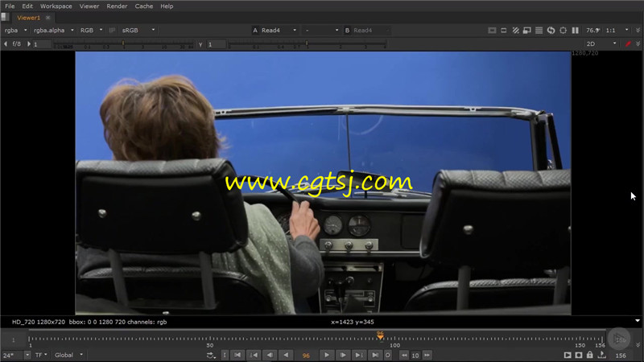Adjust the gain slider
Image resolution: width=644 pixels, height=362 pixels.
point(124,44)
